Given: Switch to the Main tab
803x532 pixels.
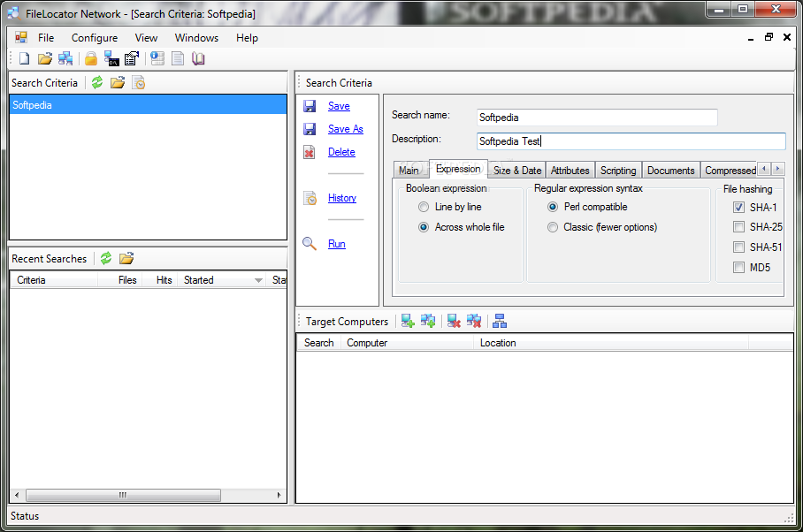Looking at the screenshot, I should 409,171.
